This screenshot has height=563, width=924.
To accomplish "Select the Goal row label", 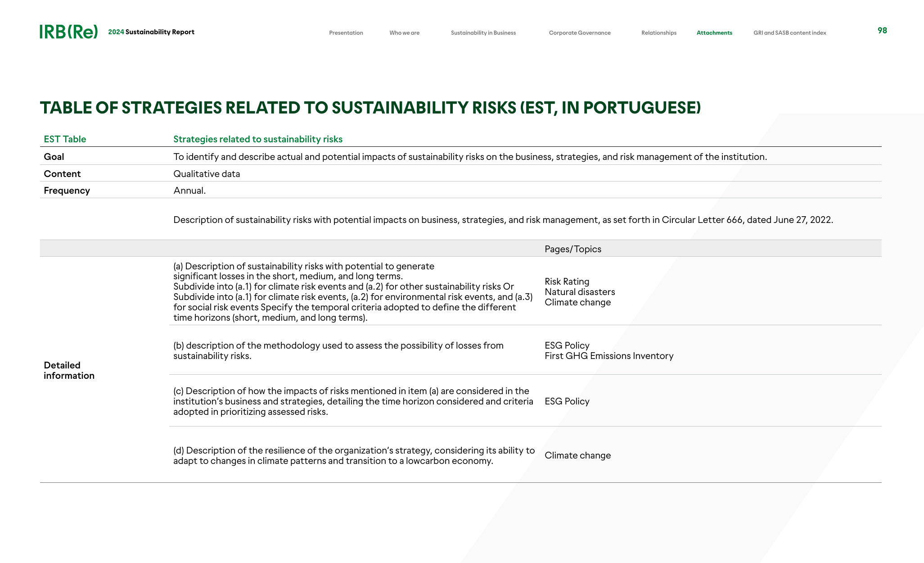I will pos(54,157).
